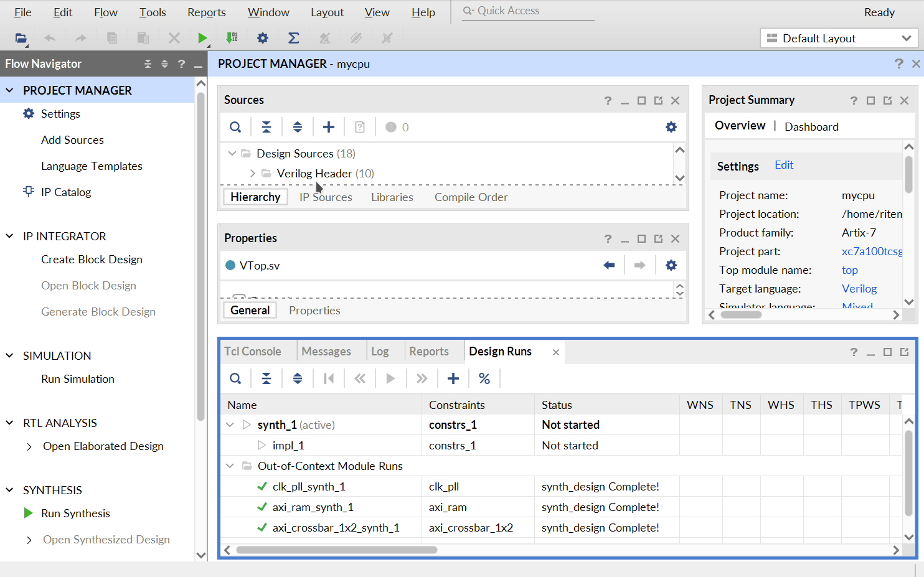
Task: Open Flow Navigator help question mark
Action: [x=181, y=63]
